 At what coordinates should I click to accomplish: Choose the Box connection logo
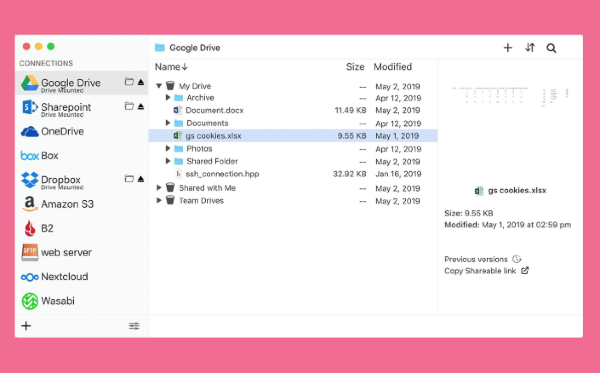pyautogui.click(x=29, y=156)
